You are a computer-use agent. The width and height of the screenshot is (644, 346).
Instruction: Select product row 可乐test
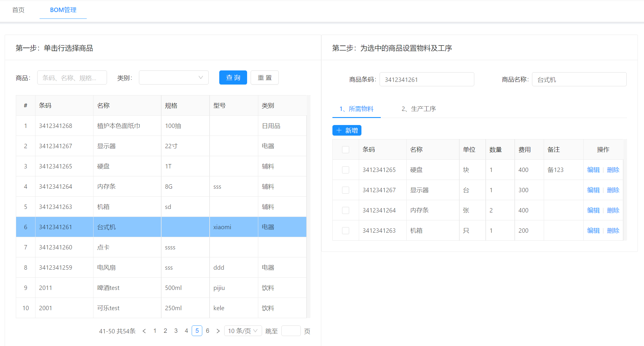pos(161,308)
